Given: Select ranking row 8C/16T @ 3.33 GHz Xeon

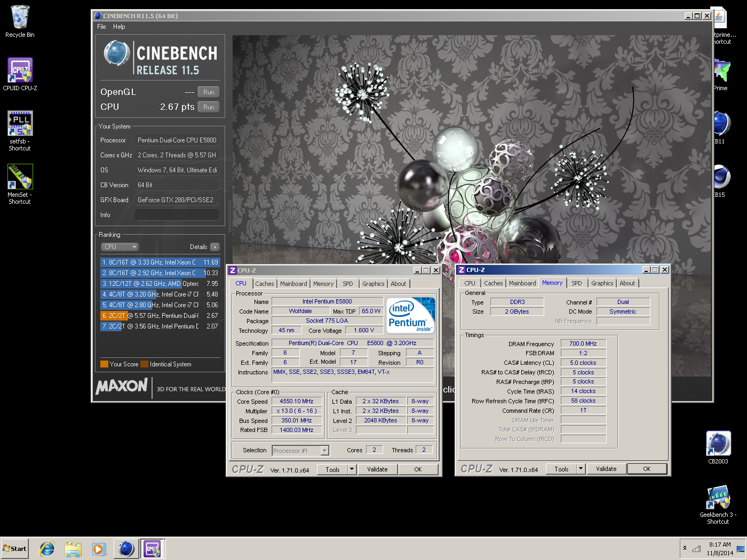Looking at the screenshot, I should point(160,262).
